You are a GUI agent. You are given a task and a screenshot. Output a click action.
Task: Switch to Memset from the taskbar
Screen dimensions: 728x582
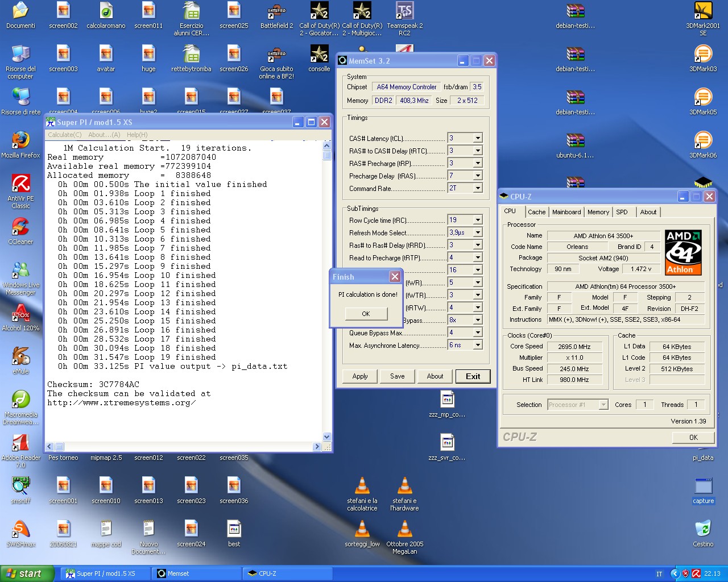click(197, 573)
